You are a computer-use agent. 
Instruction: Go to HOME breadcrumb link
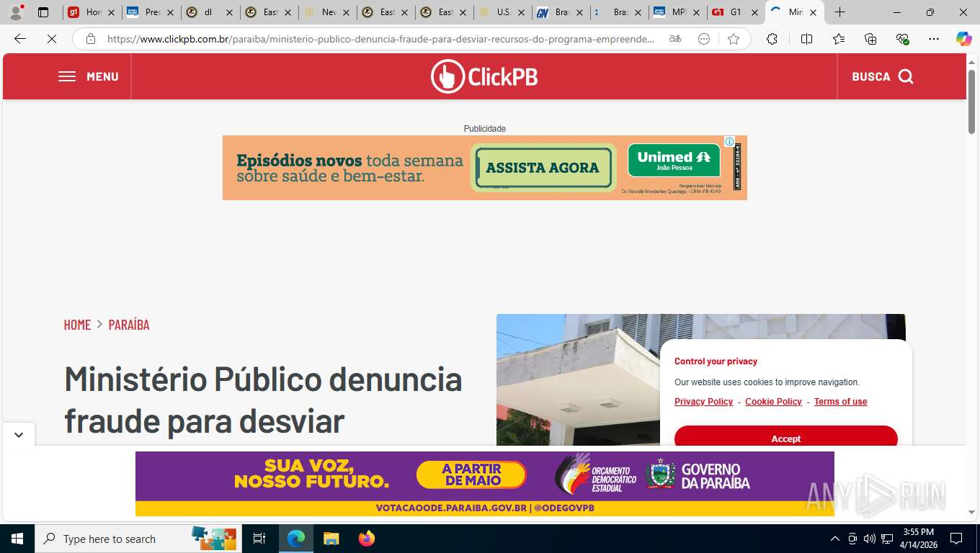[77, 325]
